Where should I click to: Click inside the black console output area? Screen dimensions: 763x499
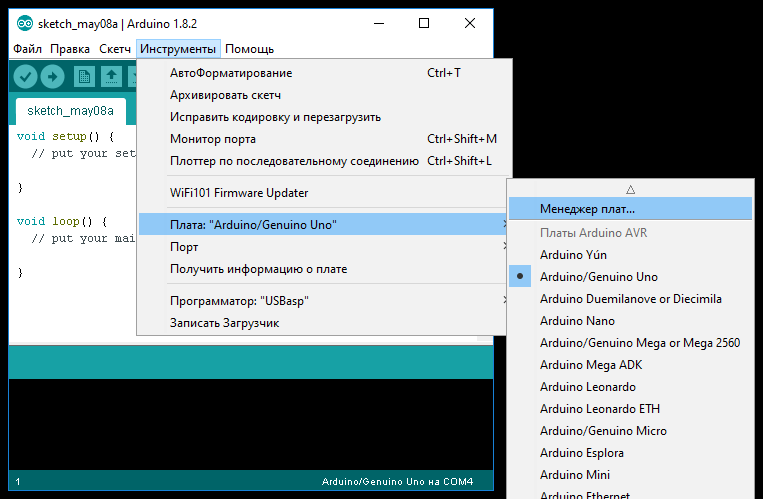pyautogui.click(x=251, y=424)
